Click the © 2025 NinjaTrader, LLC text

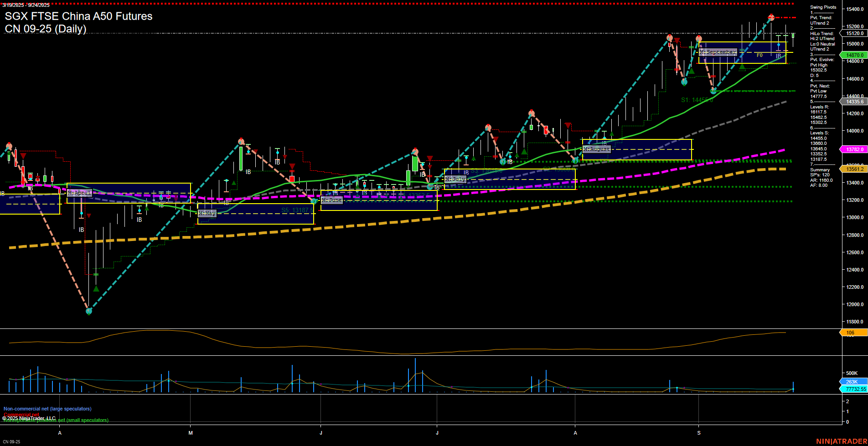coord(30,417)
